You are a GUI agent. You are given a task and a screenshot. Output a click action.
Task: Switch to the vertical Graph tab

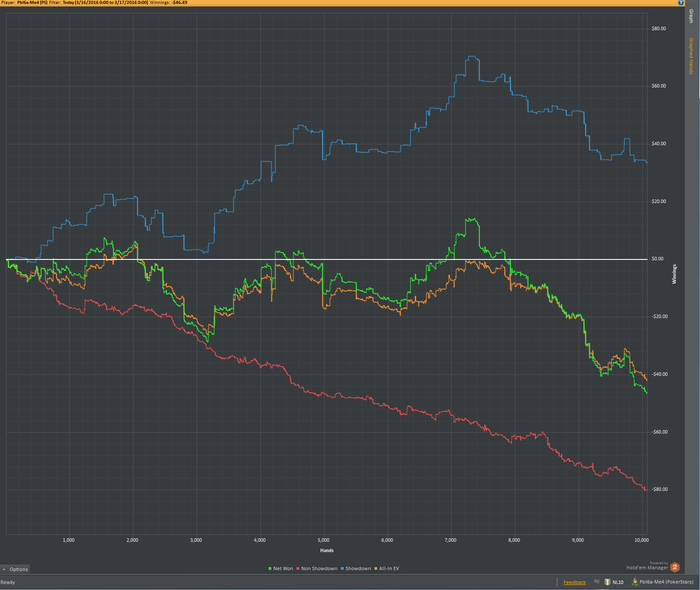click(691, 16)
